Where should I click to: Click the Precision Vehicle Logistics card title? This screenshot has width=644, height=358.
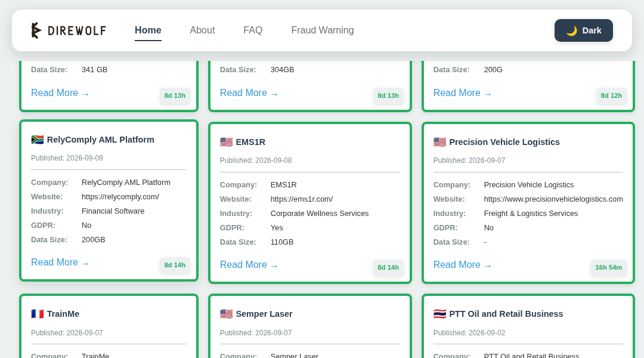504,142
